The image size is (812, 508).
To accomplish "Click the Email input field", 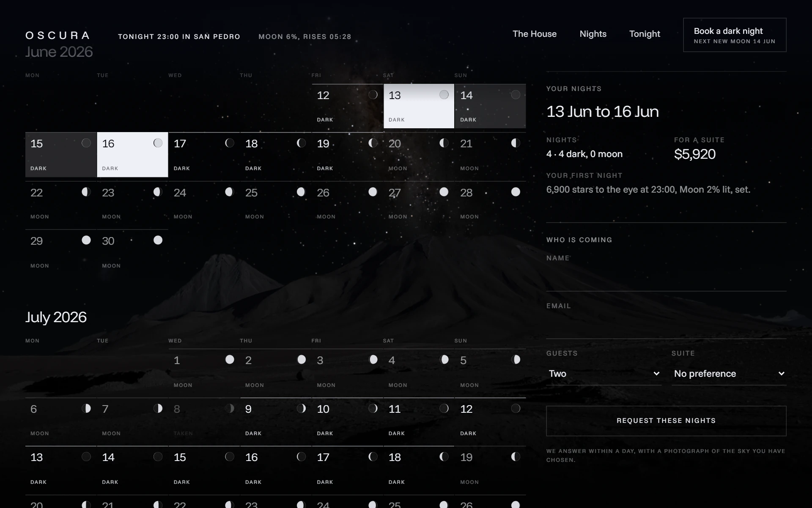I will pyautogui.click(x=666, y=326).
